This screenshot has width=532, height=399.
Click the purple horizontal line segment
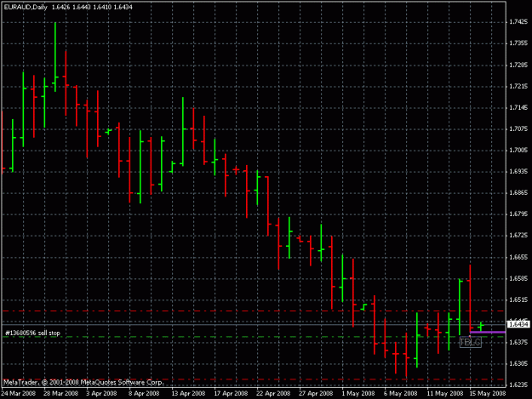[488, 333]
